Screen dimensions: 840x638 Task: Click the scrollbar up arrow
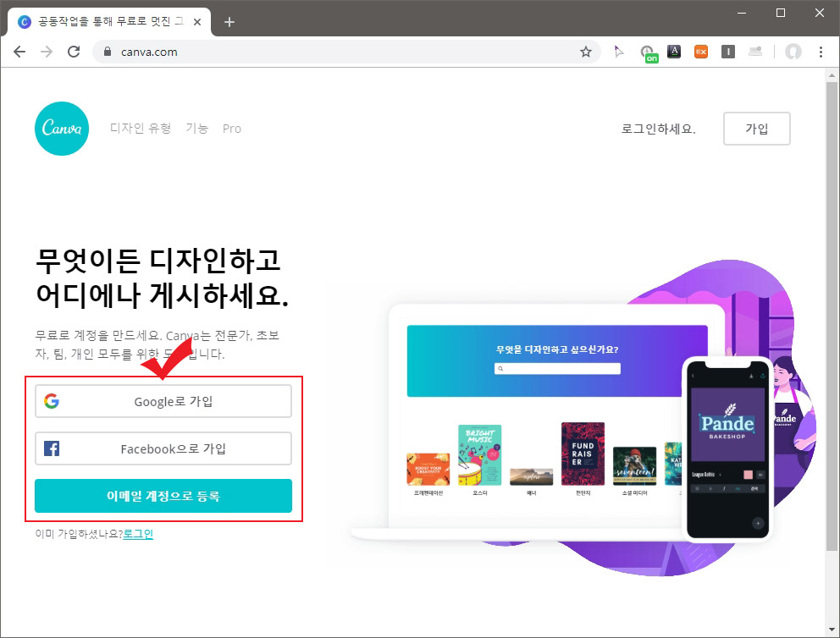[x=832, y=75]
